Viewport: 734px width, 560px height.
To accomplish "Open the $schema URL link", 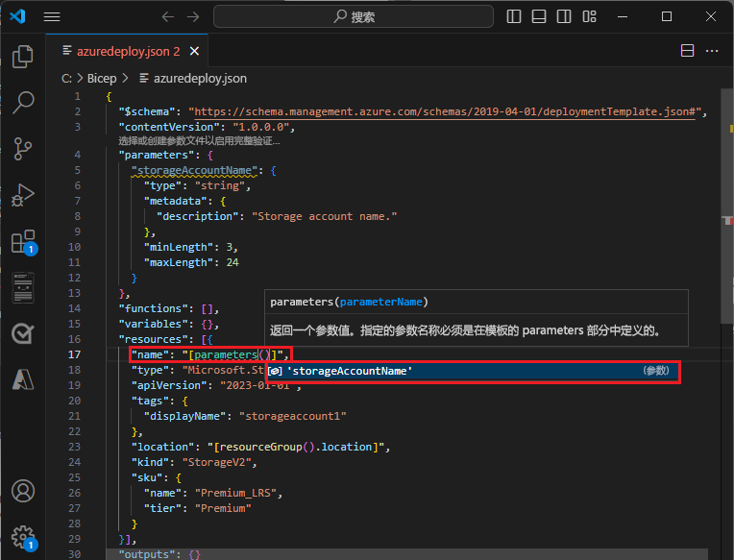I will tap(445, 111).
